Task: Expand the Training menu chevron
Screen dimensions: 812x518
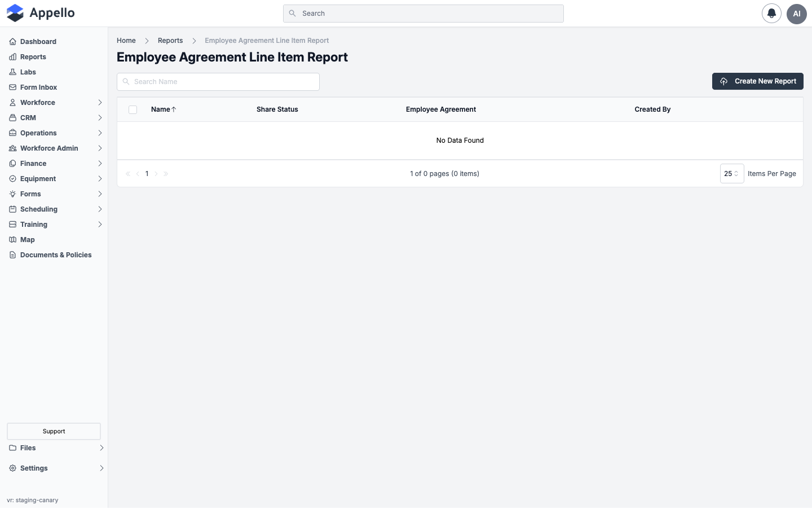Action: click(100, 225)
